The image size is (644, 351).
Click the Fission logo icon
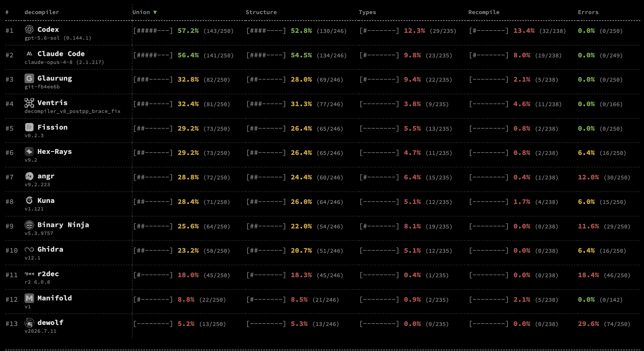29,127
